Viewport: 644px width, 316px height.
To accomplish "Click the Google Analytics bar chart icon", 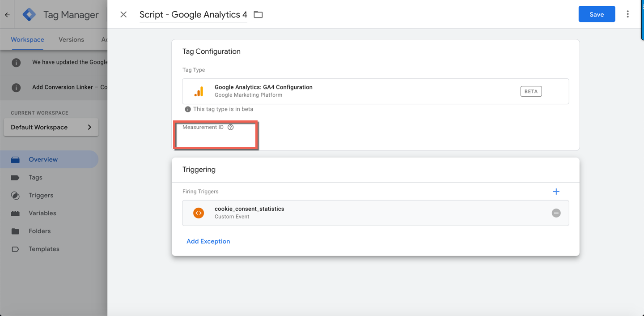I will 199,91.
